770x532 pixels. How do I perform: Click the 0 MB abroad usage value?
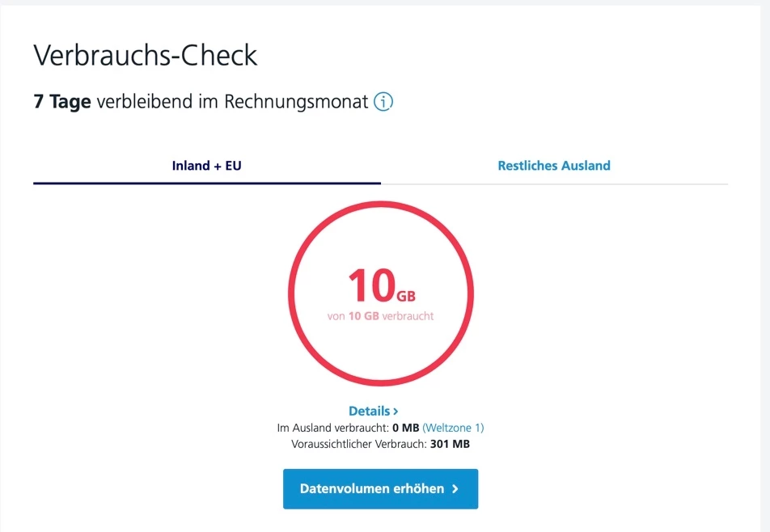click(405, 428)
